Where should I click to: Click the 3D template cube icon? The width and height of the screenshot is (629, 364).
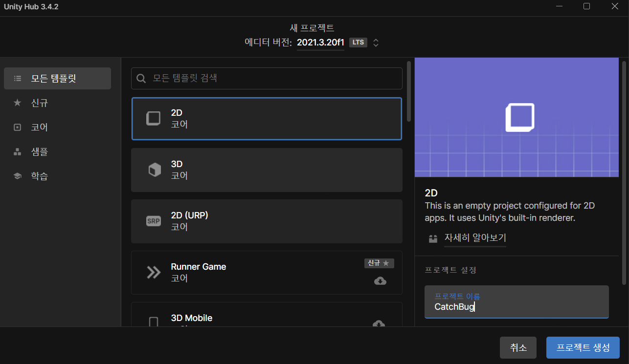tap(154, 170)
